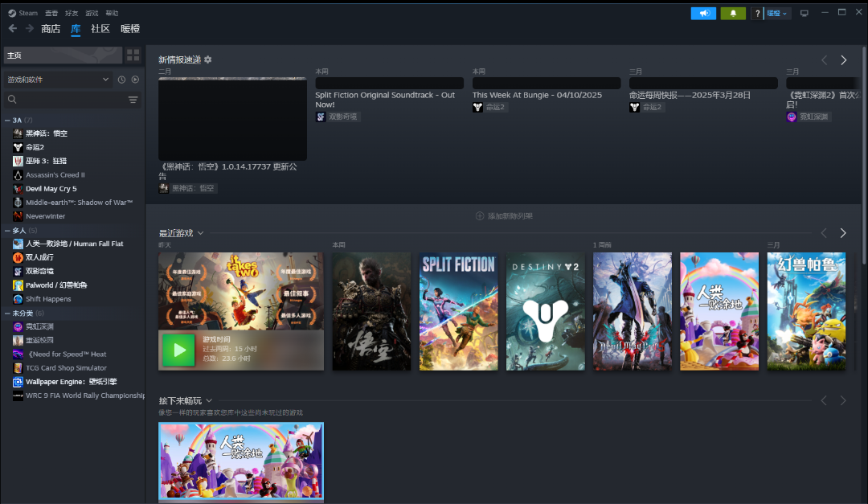Click the Neverwinter icon in the sidebar

point(18,216)
